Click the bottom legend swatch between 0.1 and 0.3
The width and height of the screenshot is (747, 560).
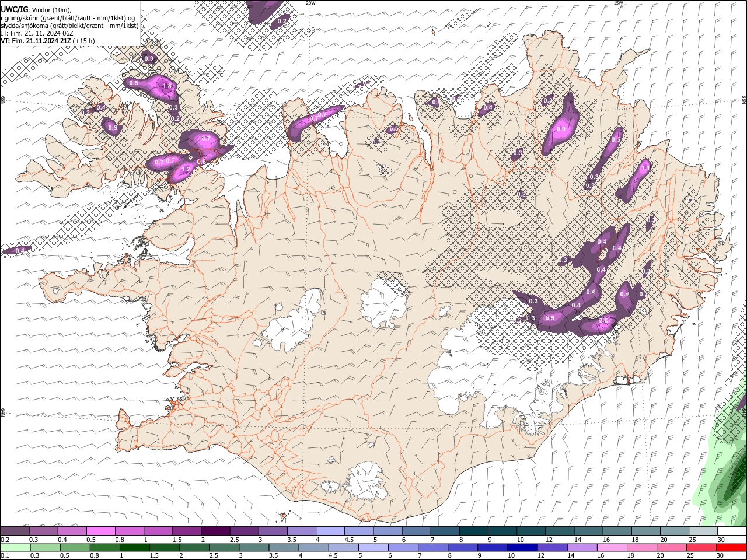(15, 547)
